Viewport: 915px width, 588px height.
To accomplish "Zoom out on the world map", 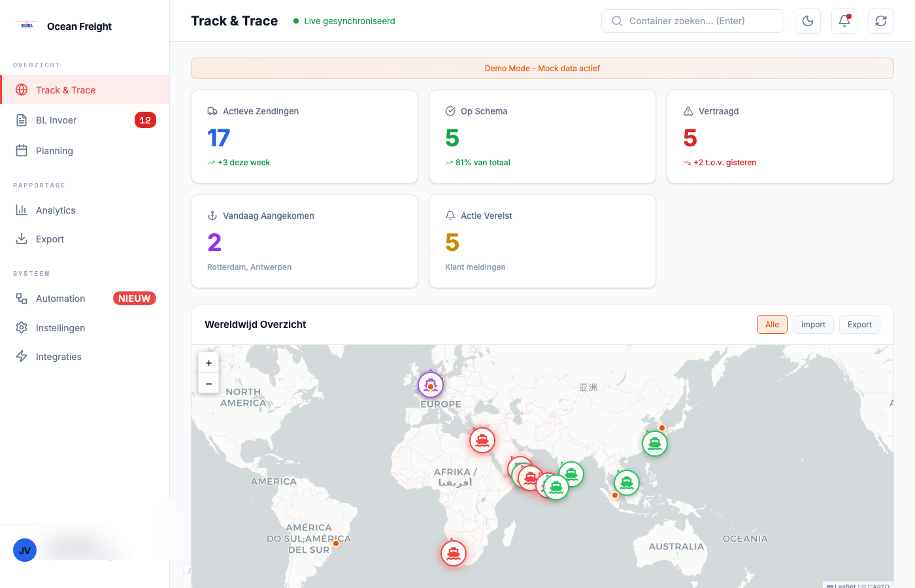I will pos(208,384).
